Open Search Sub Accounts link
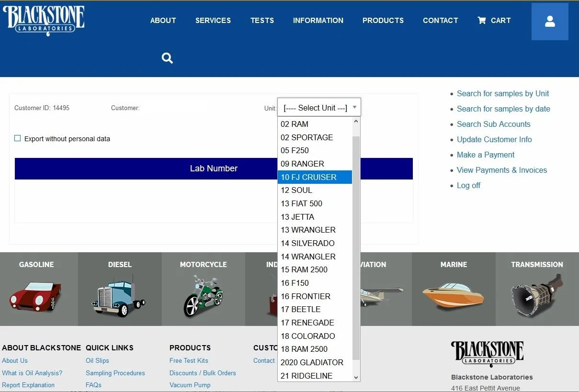This screenshot has width=579, height=392. coord(494,124)
